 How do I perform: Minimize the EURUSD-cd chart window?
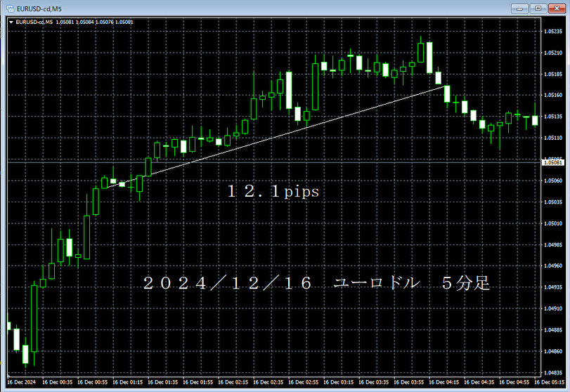pyautogui.click(x=519, y=8)
